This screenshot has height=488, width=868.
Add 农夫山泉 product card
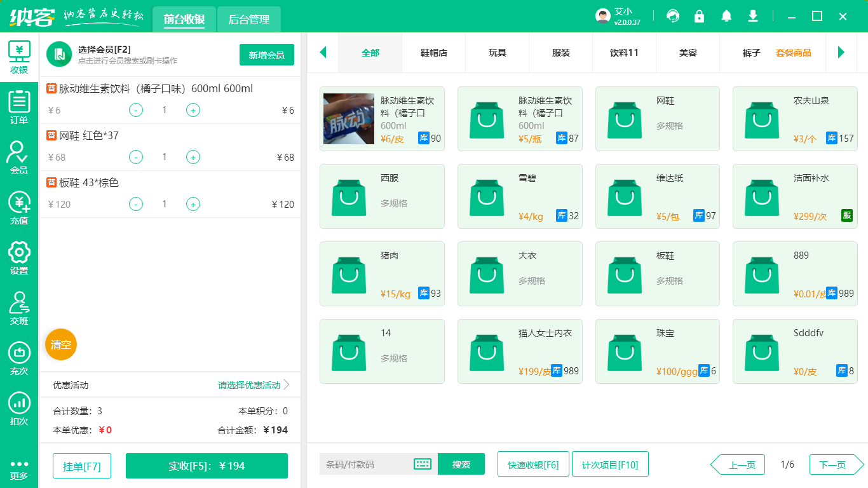click(795, 119)
